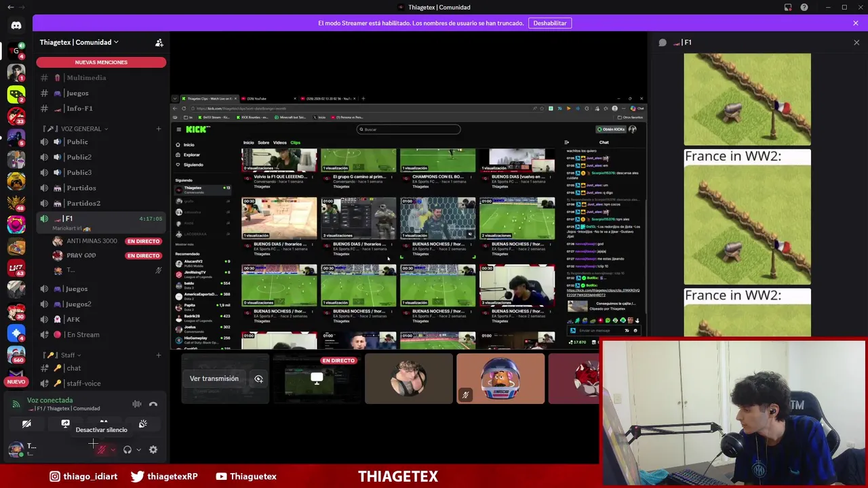The image size is (868, 488).
Task: Open audio output options arrow
Action: pos(138,449)
